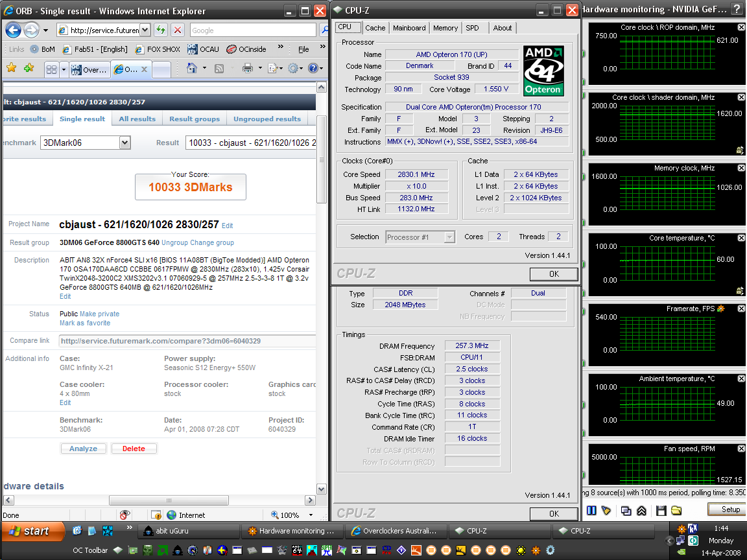Save monitoring log with the floppy disk icon
The width and height of the screenshot is (747, 560).
pyautogui.click(x=661, y=511)
